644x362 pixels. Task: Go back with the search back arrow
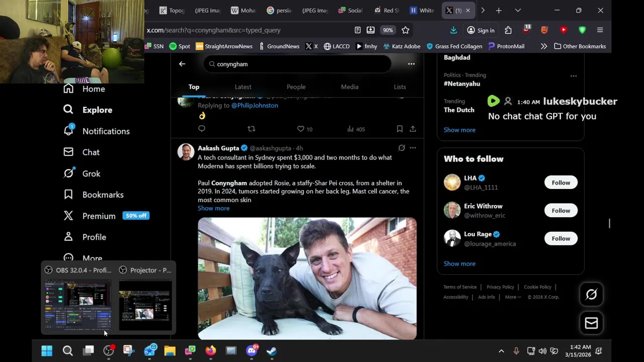pyautogui.click(x=182, y=64)
